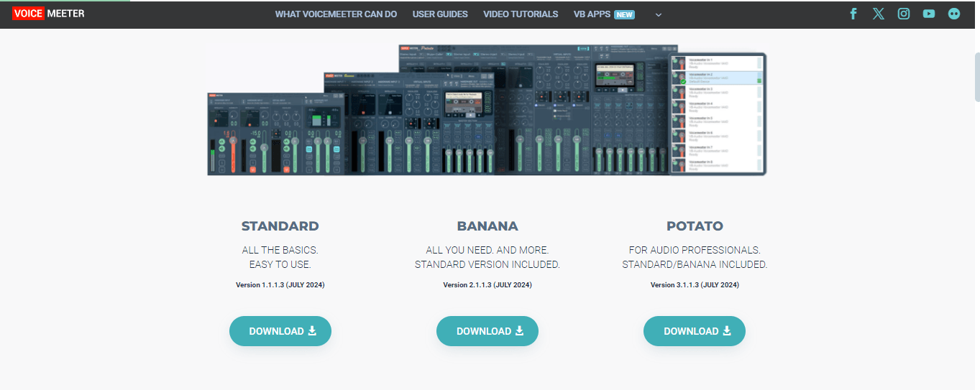Screen dimensions: 980x390
Task: Click the Voicemeeter mixer screenshots image
Action: point(487,110)
